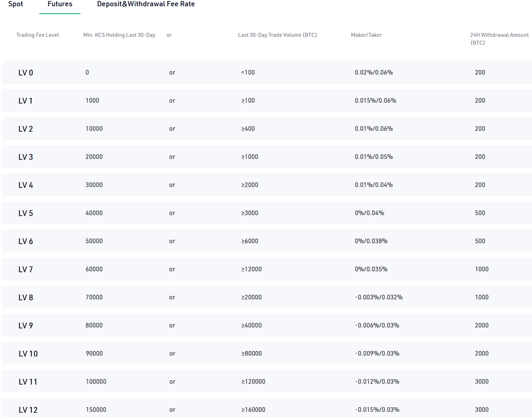Open Deposit&Withdrawal Fee Rate tab
Viewport: 532px width, 417px height.
146,4
